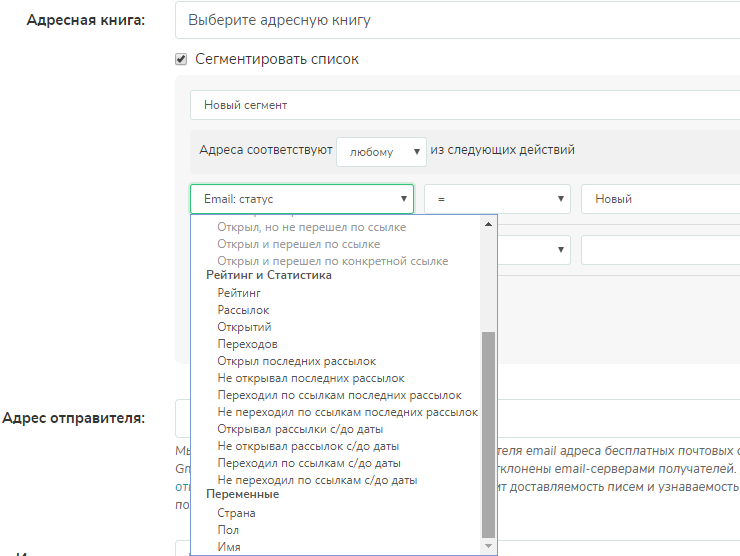Viewport: 740px width, 556px height.
Task: Select Открыл последних рассылок option
Action: pos(296,361)
